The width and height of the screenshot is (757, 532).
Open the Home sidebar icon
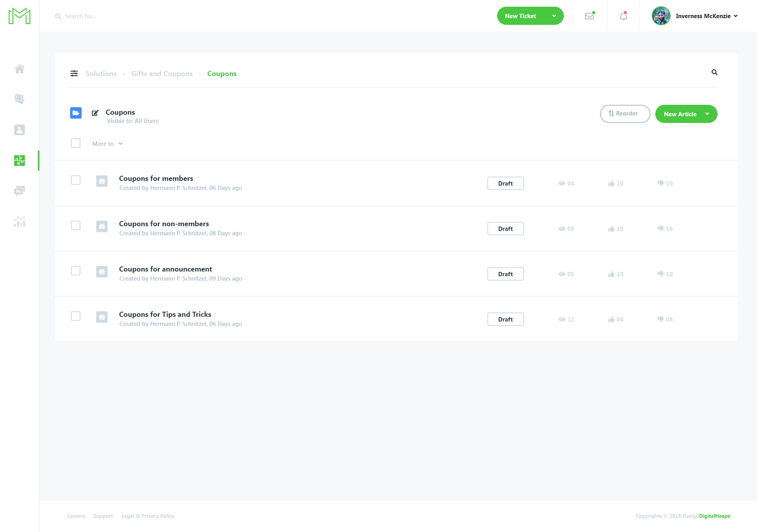19,69
